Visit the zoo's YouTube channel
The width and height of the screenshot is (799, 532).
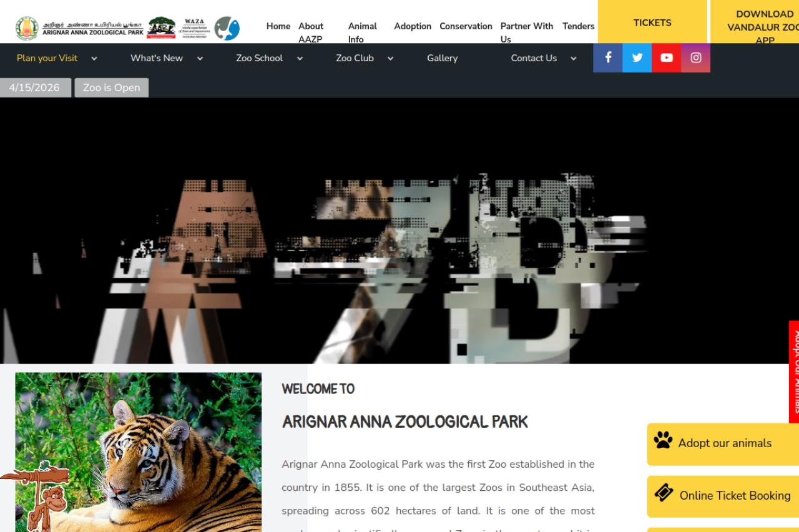click(667, 58)
